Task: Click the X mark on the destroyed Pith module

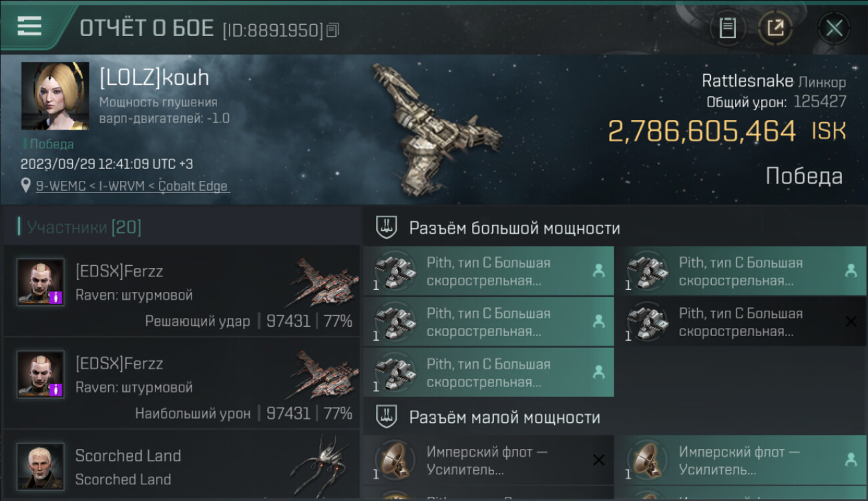Action: point(851,321)
